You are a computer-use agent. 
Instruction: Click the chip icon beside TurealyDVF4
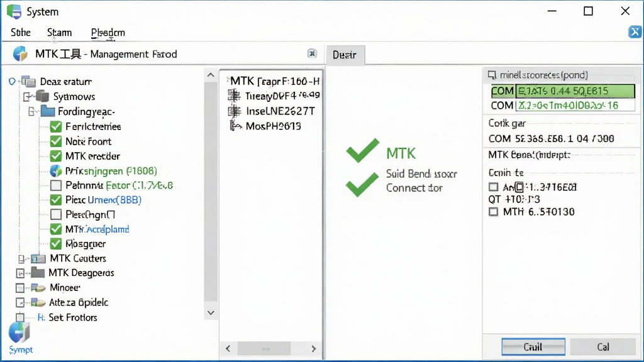click(x=234, y=96)
